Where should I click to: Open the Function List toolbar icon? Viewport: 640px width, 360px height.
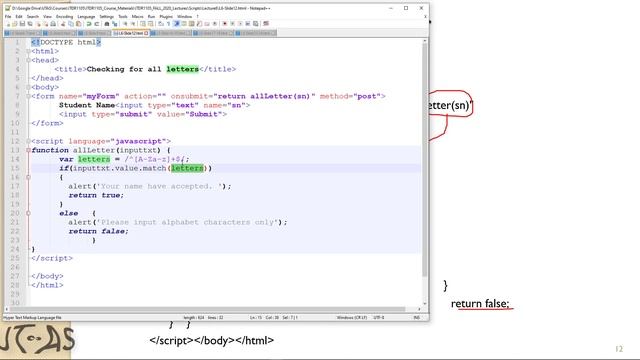[x=199, y=24]
